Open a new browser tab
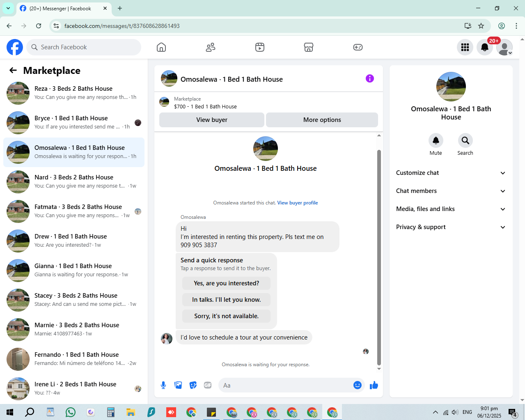Screen dimensions: 525x420 (120, 8)
